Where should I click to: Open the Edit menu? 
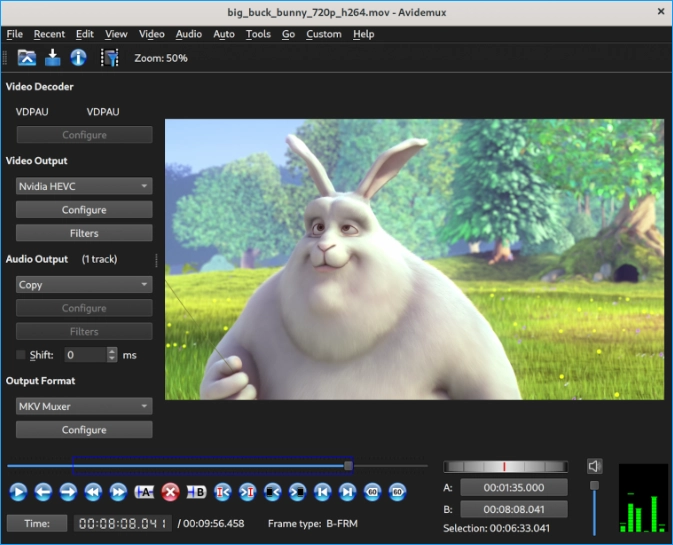point(85,34)
